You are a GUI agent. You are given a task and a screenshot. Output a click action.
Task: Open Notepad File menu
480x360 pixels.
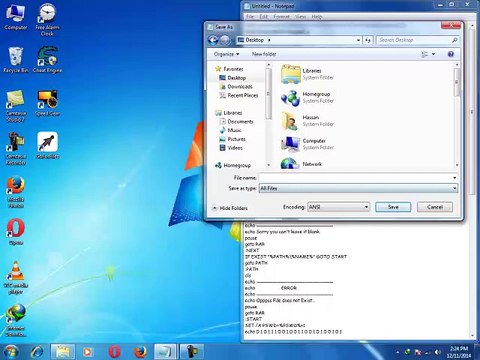[250, 17]
